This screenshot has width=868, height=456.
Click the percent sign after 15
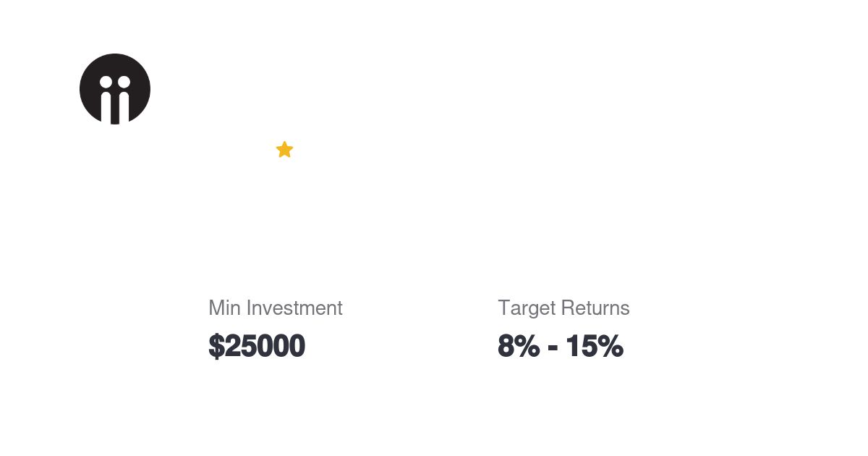[x=610, y=346]
